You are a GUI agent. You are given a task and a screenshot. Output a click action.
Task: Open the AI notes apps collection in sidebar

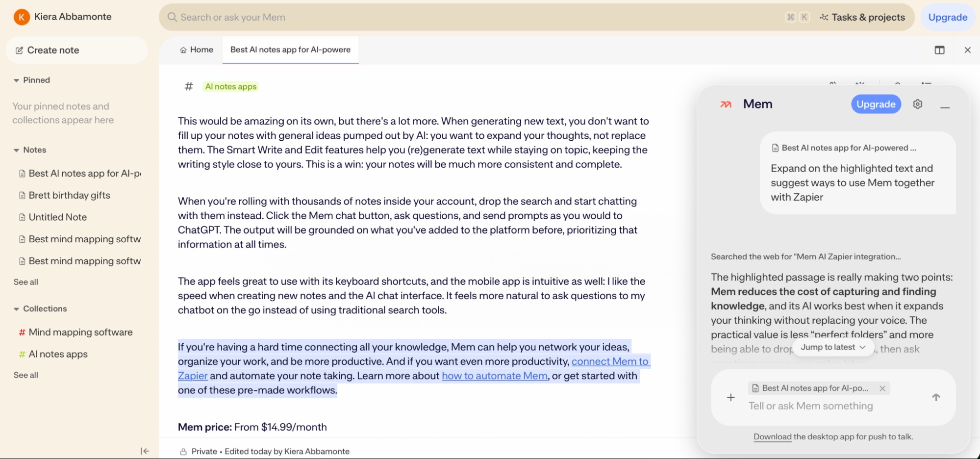(x=53, y=354)
